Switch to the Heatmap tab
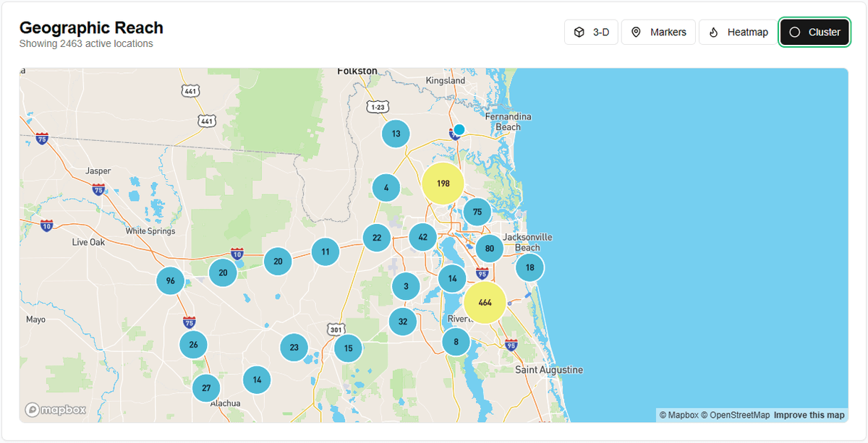Image resolution: width=868 pixels, height=443 pixels. 737,32
